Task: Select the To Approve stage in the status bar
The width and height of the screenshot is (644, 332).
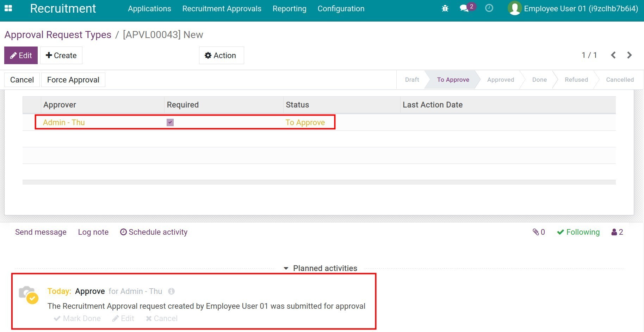Action: [x=453, y=80]
